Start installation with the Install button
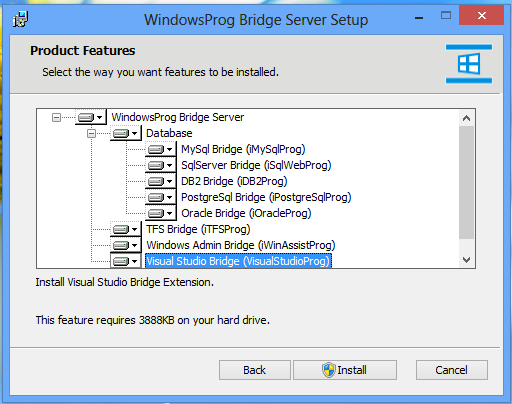This screenshot has width=512, height=404. (x=345, y=370)
